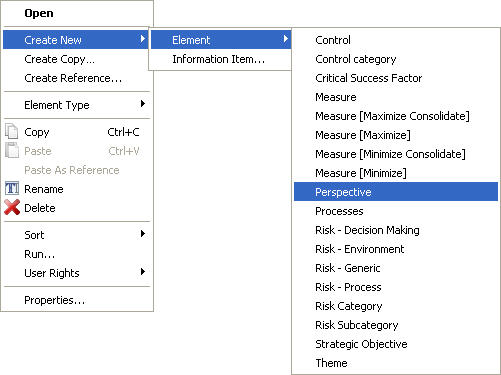Expand the Sort submenu arrow
Image resolution: width=501 pixels, height=375 pixels.
point(143,234)
